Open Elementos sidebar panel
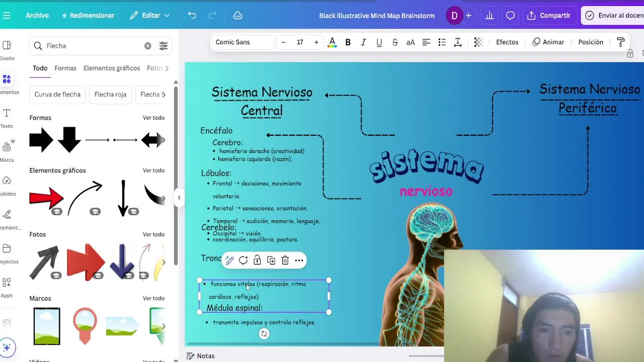The height and width of the screenshot is (362, 644). coord(7,84)
